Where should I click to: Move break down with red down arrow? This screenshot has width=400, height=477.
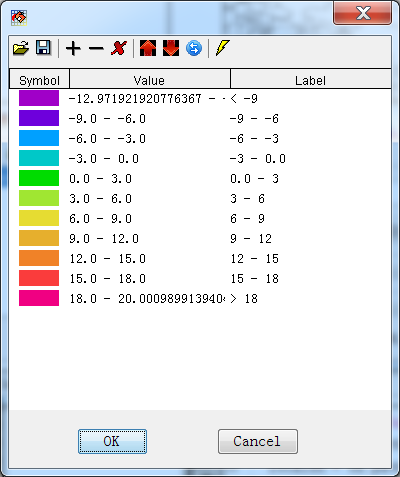point(171,48)
